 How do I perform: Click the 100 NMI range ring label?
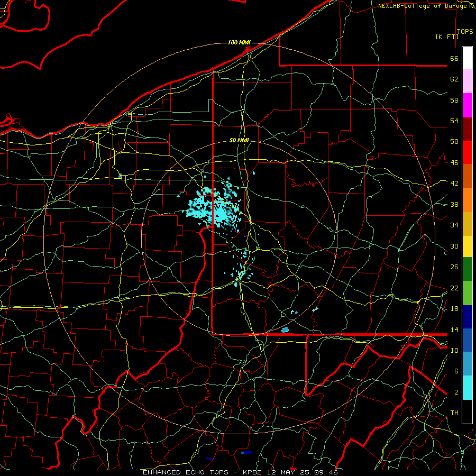pos(239,42)
